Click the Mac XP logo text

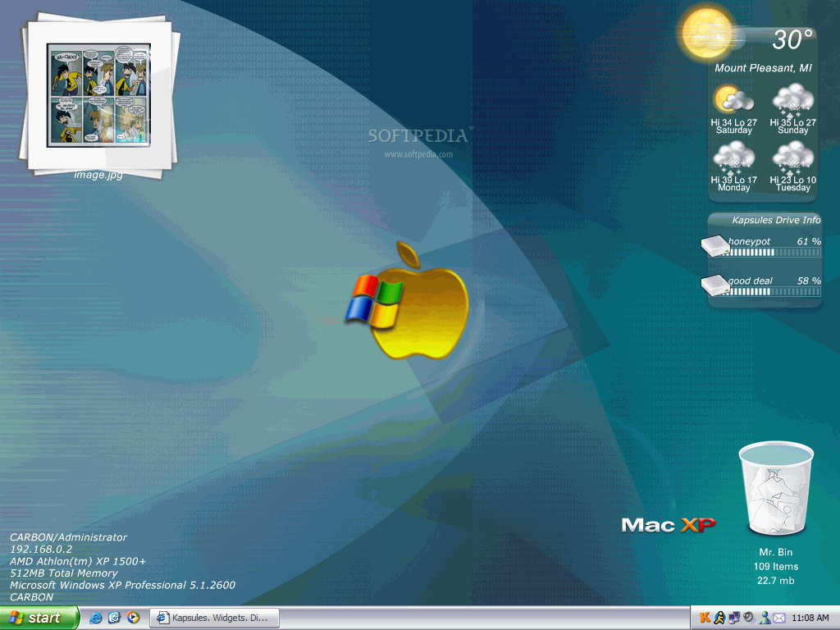668,525
